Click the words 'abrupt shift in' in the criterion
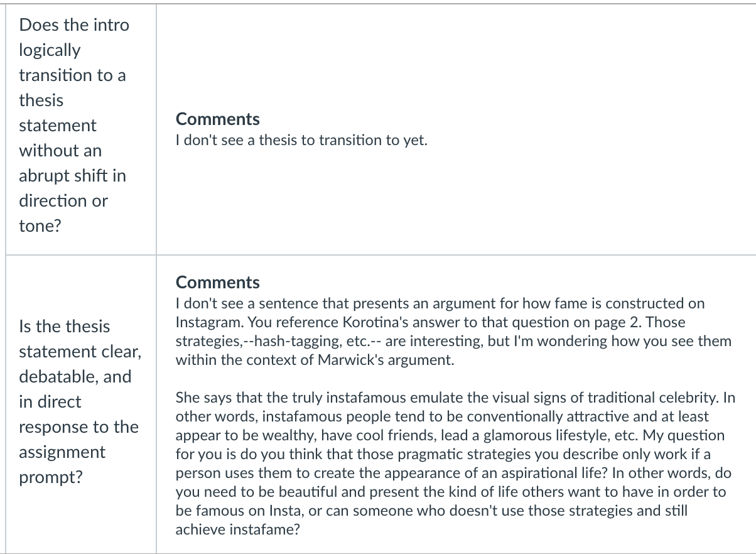756x554 pixels. click(72, 176)
